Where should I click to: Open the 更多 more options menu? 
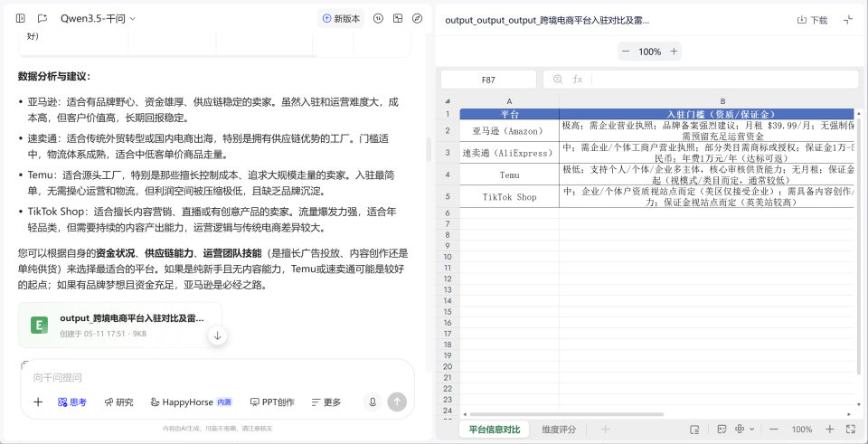(x=326, y=401)
